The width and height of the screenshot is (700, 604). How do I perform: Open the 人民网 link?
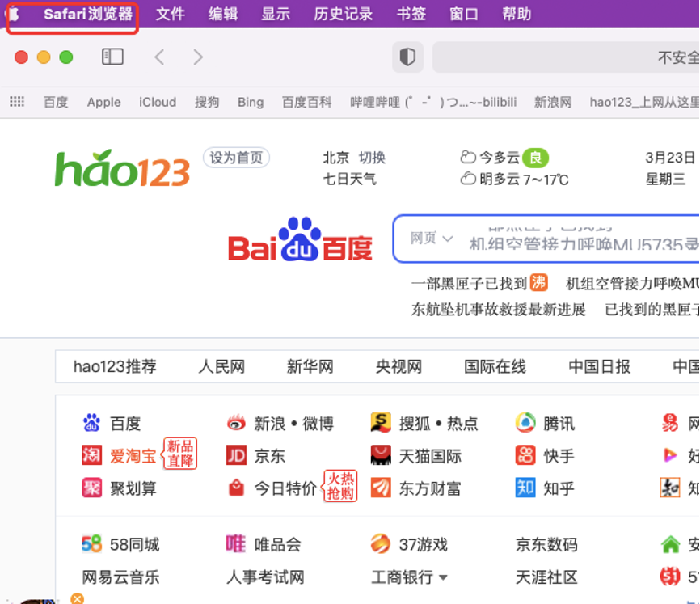pyautogui.click(x=221, y=366)
